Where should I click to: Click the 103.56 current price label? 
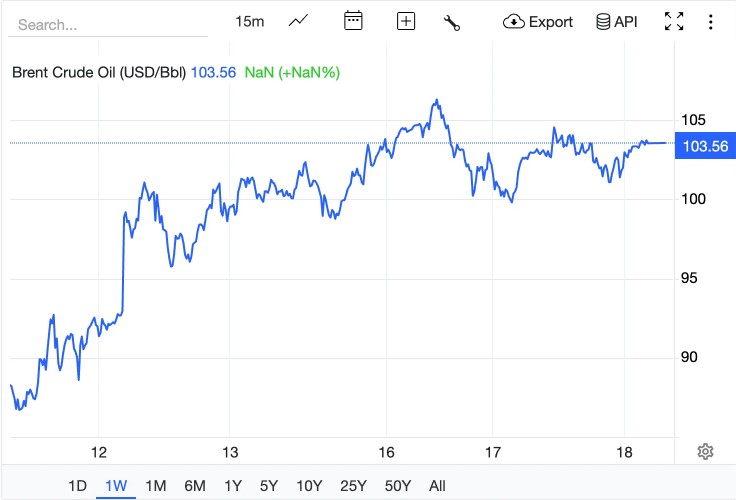704,146
